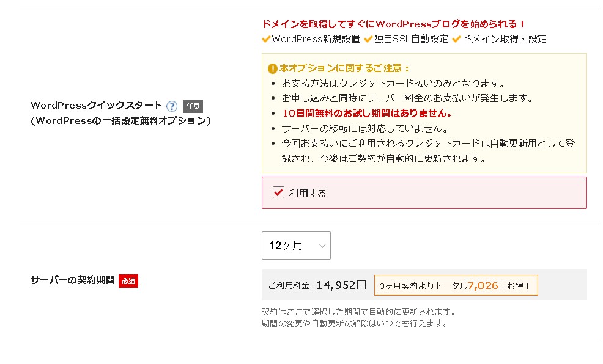
Task: Click the exclamation warning icon in the notice box
Action: coord(273,68)
